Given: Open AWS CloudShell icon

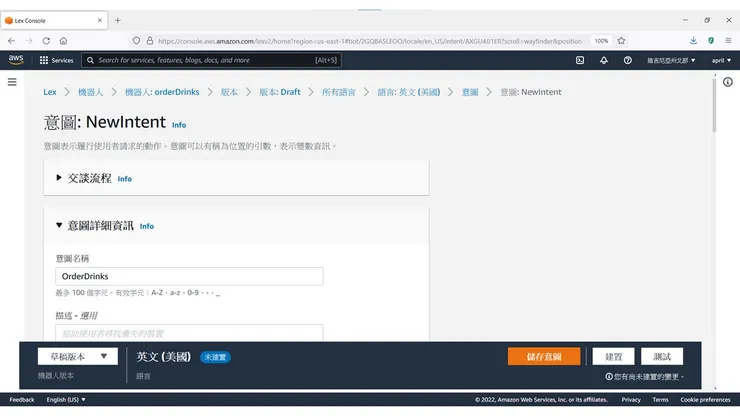Looking at the screenshot, I should (580, 60).
